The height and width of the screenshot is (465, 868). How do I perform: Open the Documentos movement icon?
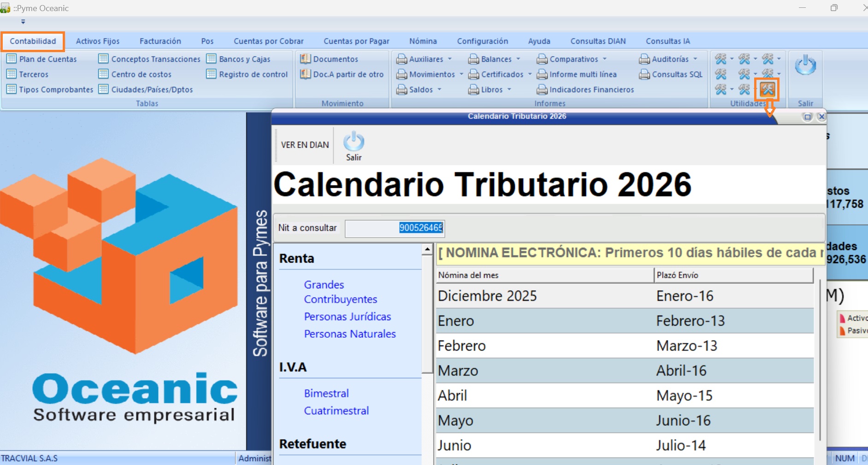[305, 59]
